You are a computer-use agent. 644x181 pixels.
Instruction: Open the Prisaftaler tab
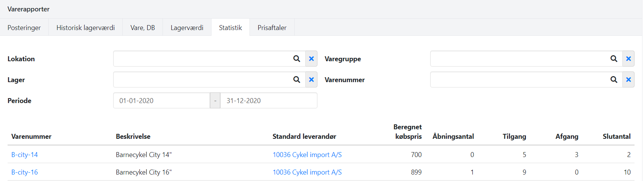pos(272,27)
